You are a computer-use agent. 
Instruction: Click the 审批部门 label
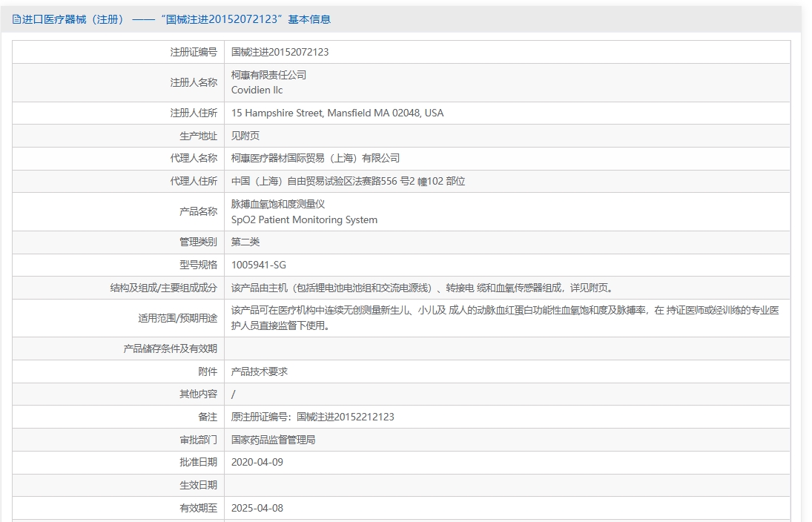pos(198,440)
